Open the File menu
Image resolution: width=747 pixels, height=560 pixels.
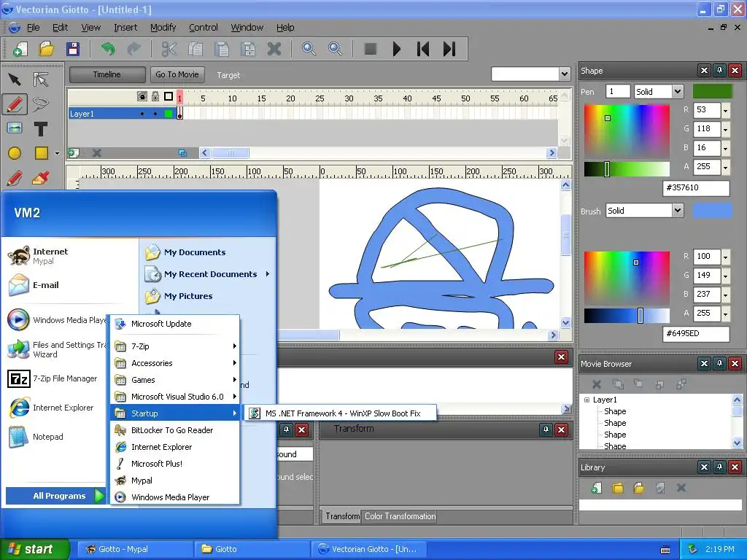(x=34, y=28)
